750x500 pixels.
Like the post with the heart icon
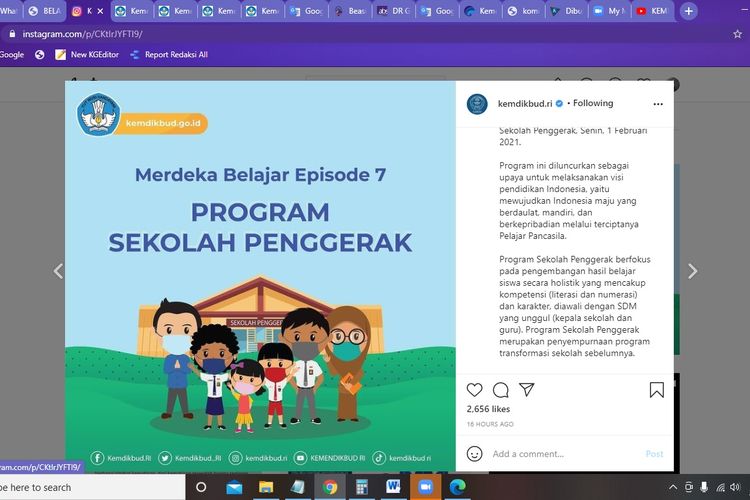click(475, 390)
